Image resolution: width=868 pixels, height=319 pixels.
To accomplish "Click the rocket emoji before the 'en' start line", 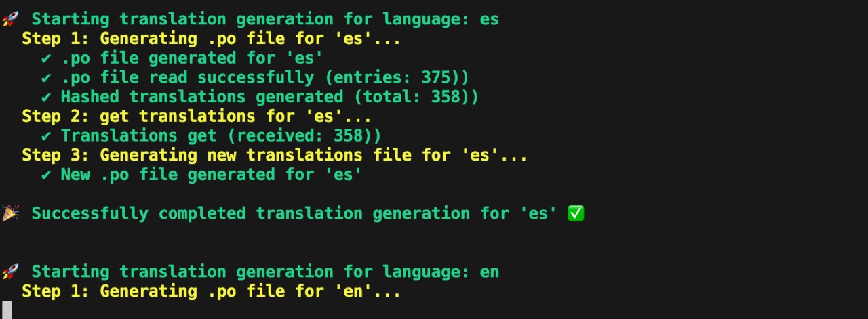I will click(10, 272).
